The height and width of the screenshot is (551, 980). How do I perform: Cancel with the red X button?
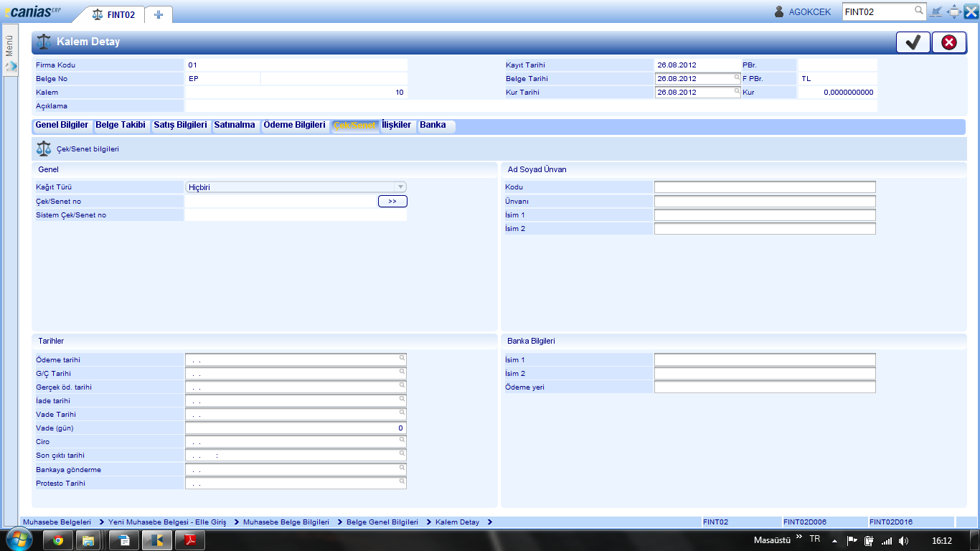[x=949, y=42]
